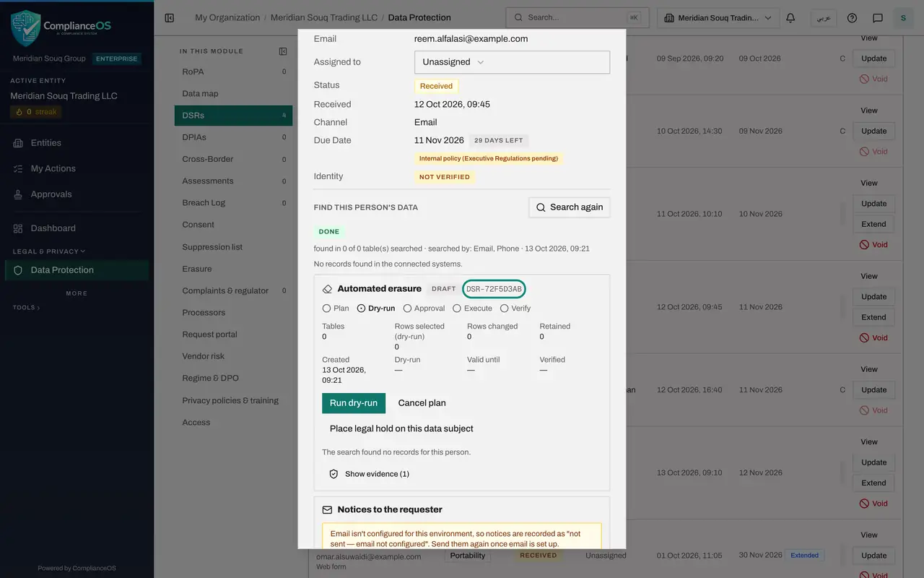Viewport: 924px width, 578px height.
Task: Select the Data Protection sidebar item
Action: (77, 270)
